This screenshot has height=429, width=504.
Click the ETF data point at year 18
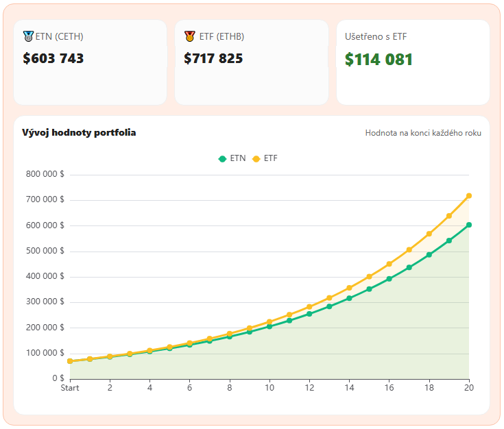pos(429,234)
